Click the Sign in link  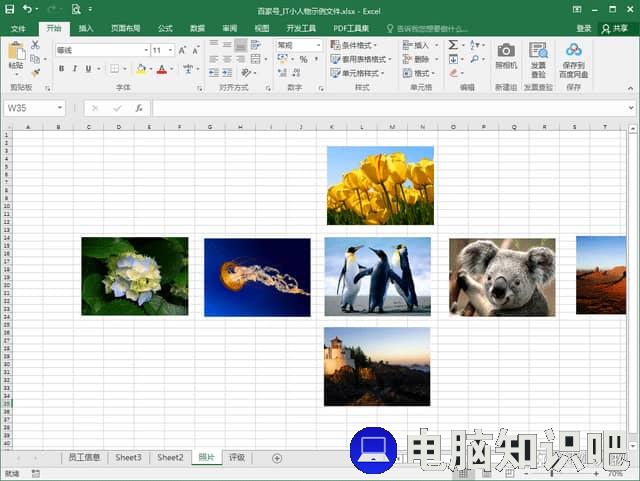click(584, 28)
